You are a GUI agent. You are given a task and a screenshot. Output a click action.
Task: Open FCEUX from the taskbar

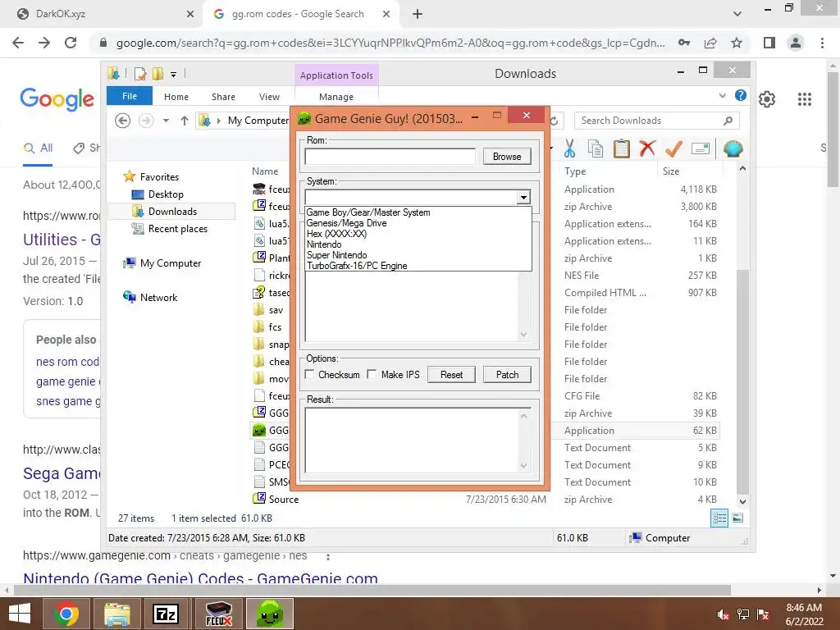click(x=218, y=614)
